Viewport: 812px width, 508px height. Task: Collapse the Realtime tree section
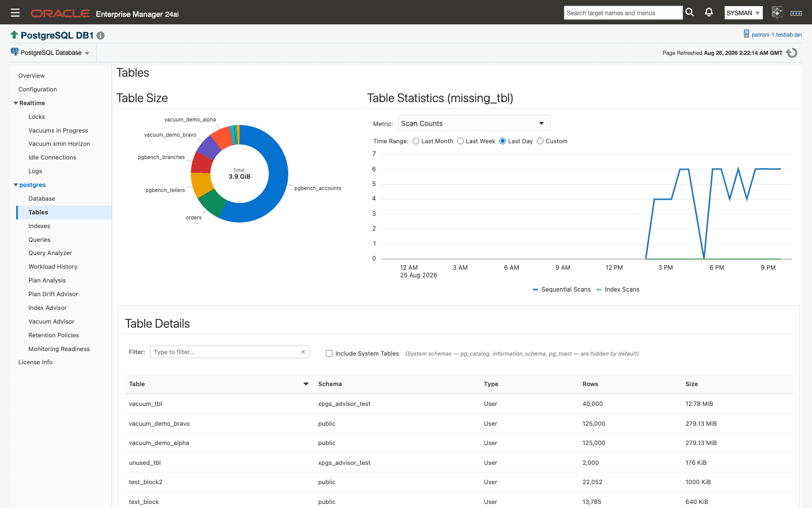(x=16, y=103)
